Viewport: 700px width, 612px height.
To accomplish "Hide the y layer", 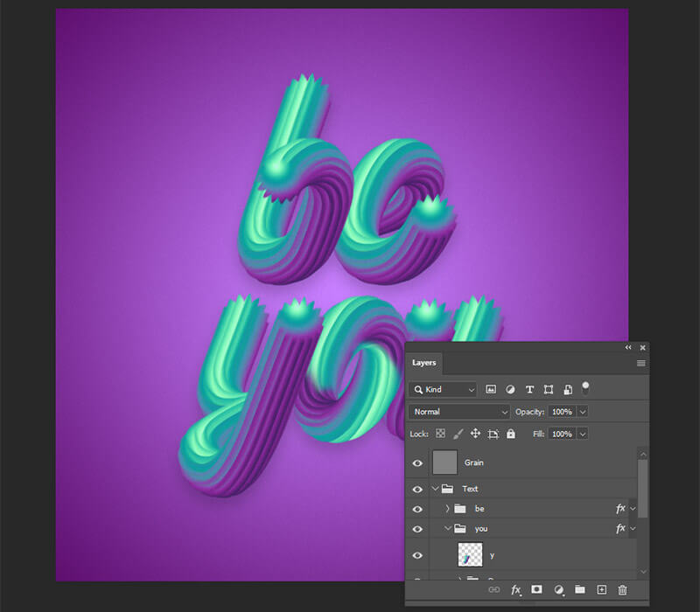I will 417,555.
